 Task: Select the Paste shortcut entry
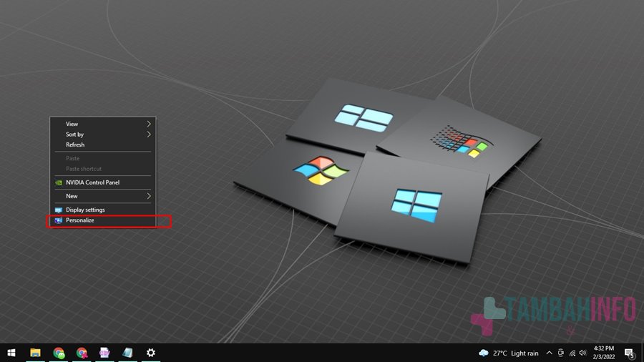coord(102,169)
